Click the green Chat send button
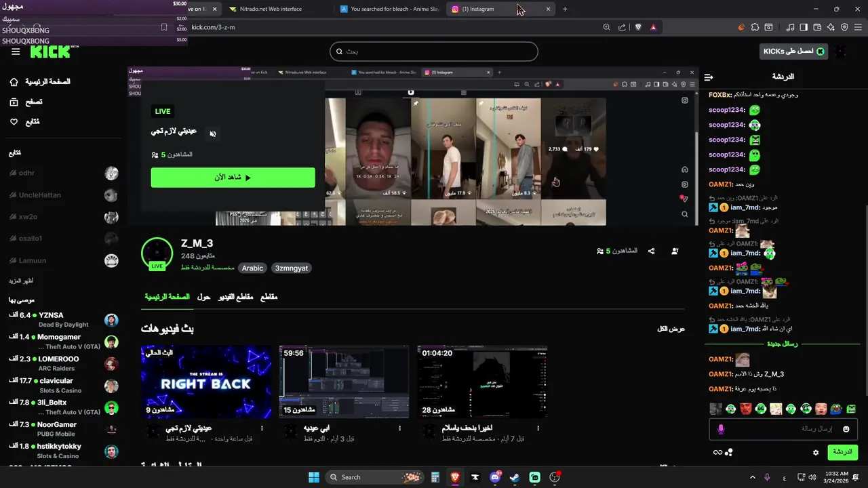The width and height of the screenshot is (868, 488). point(842,452)
